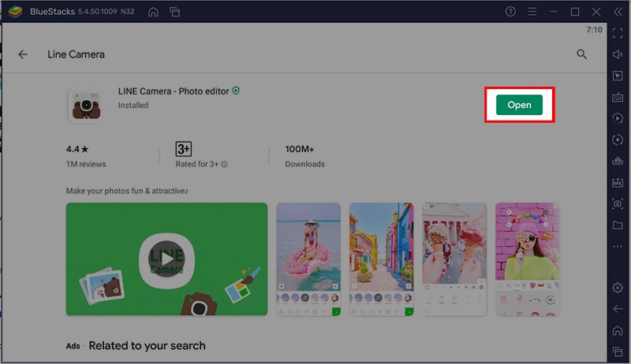
Task: Open the pink wall lollipop girl screenshot
Action: 527,259
